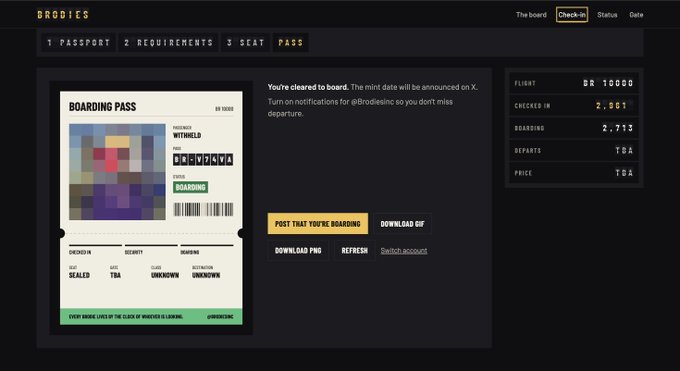680x371 pixels.
Task: Click the BR 10000 text on pass header
Action: point(225,109)
